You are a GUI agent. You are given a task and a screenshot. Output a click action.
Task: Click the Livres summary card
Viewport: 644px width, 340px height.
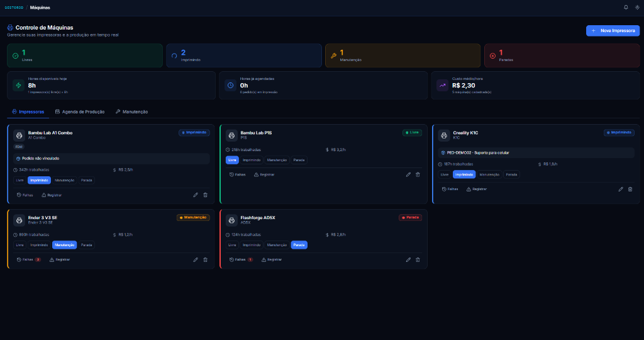(85, 55)
